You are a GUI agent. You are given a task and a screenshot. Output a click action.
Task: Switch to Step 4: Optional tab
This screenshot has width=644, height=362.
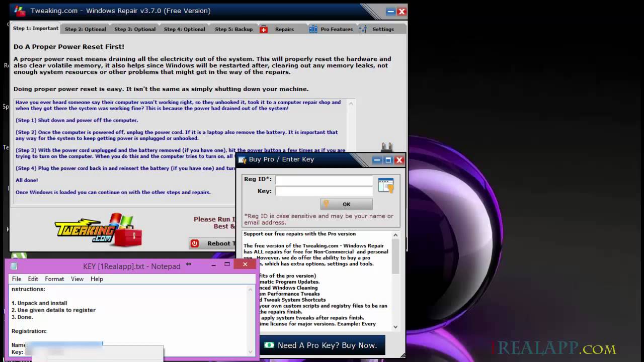pyautogui.click(x=184, y=29)
